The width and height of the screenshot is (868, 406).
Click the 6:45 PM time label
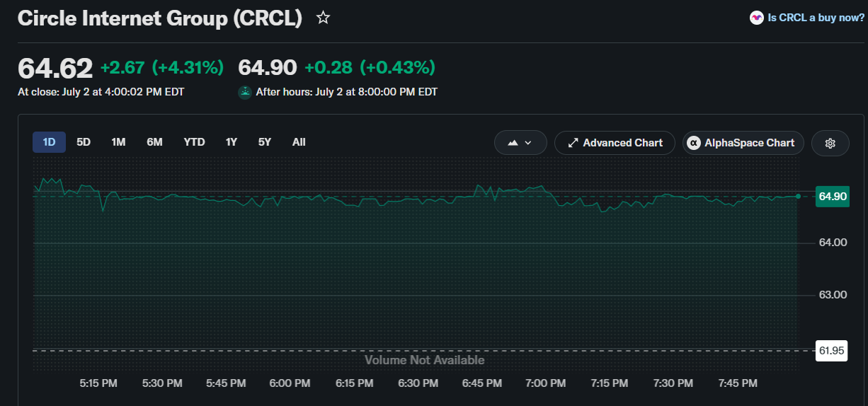point(481,383)
